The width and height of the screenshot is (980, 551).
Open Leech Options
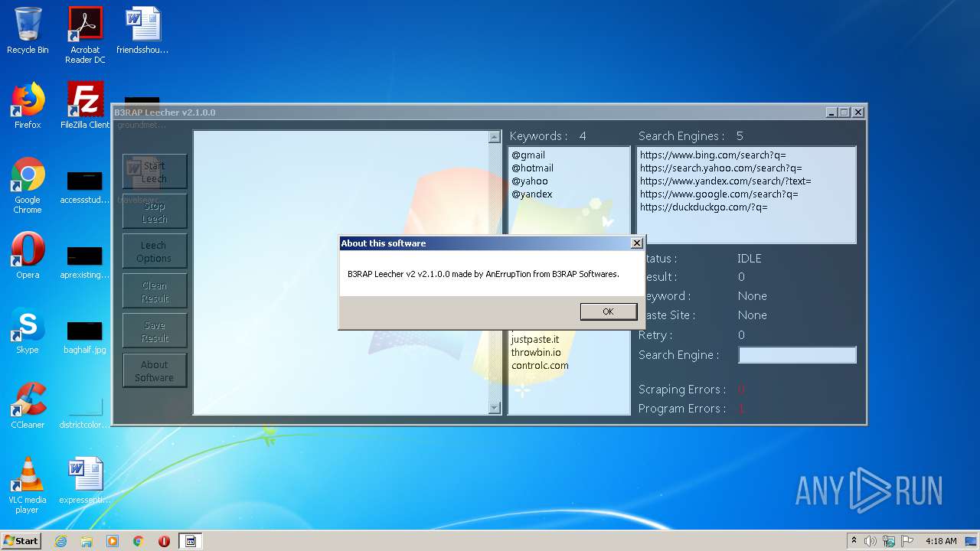click(155, 252)
